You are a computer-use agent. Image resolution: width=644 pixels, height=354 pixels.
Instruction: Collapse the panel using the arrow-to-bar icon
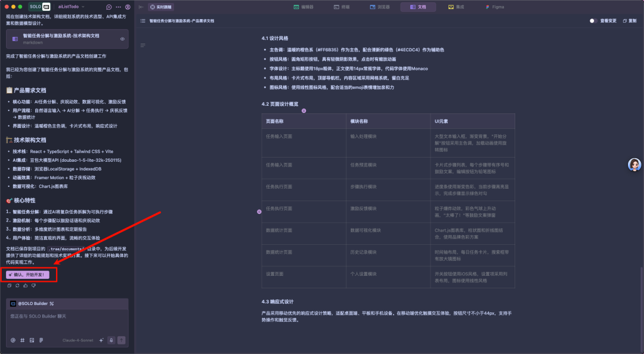tap(141, 7)
